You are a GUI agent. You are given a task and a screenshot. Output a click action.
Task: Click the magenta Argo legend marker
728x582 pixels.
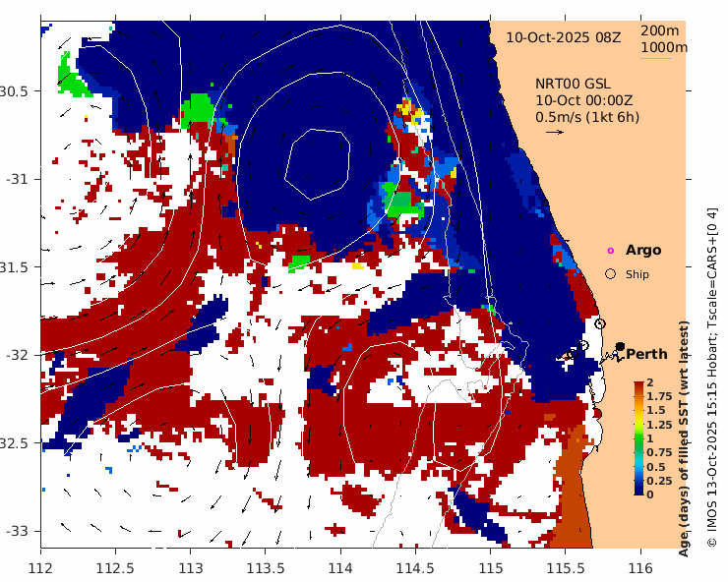point(611,251)
